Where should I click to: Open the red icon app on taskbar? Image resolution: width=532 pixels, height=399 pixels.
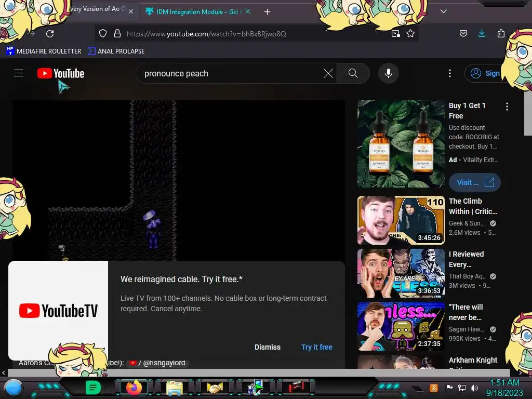pyautogui.click(x=296, y=388)
